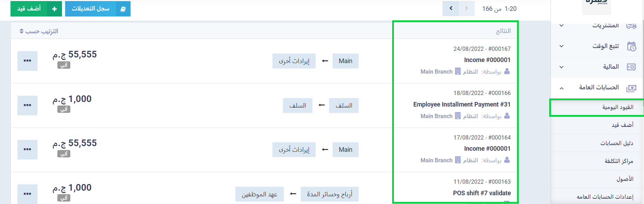Expand the المالية sidebar section
Screen dimensions: 644x204
[x=597, y=67]
